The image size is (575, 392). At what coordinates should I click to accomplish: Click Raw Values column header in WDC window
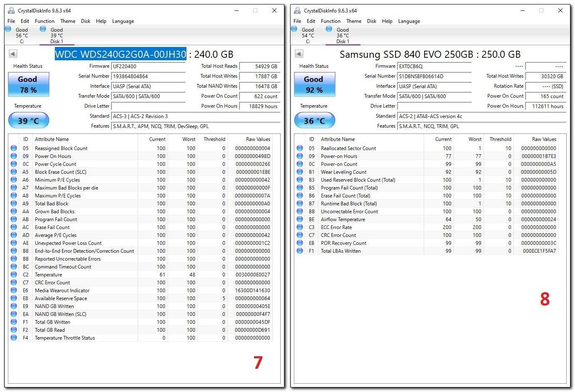258,139
